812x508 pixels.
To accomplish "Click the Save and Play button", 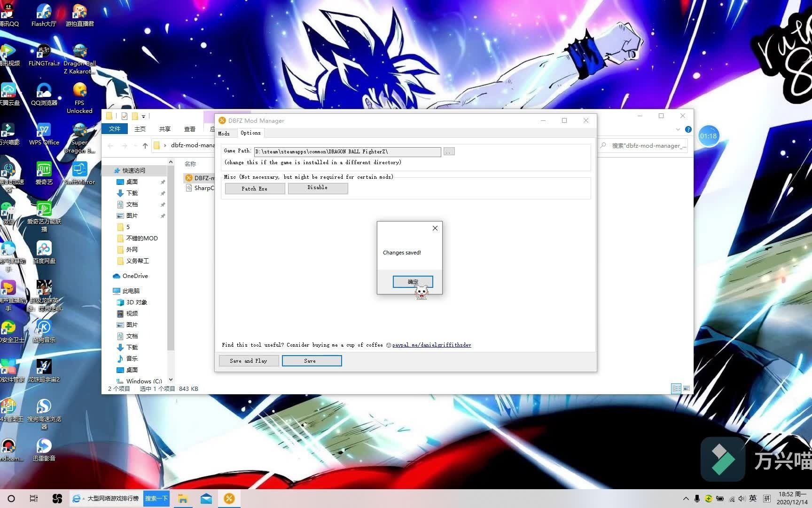I will point(249,361).
